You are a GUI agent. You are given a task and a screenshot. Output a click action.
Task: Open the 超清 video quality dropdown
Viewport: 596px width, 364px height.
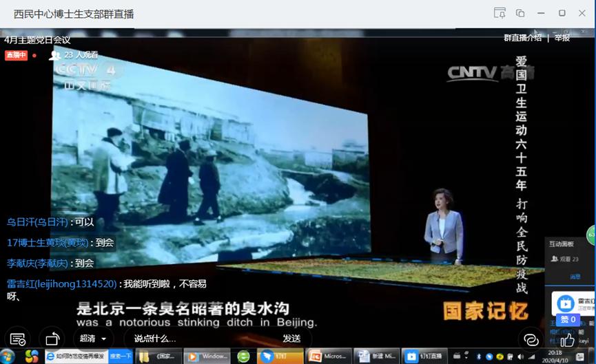coord(93,339)
